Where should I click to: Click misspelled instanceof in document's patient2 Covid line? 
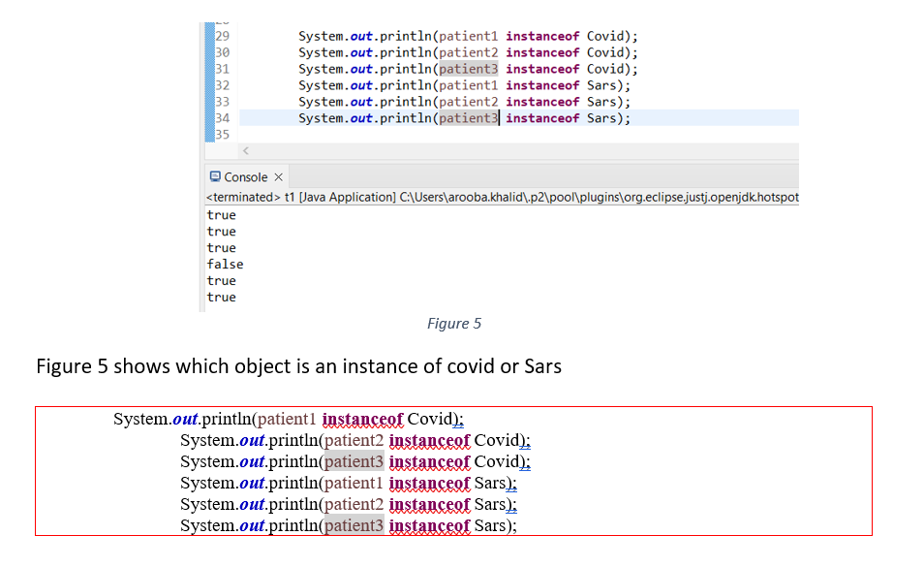(x=430, y=440)
